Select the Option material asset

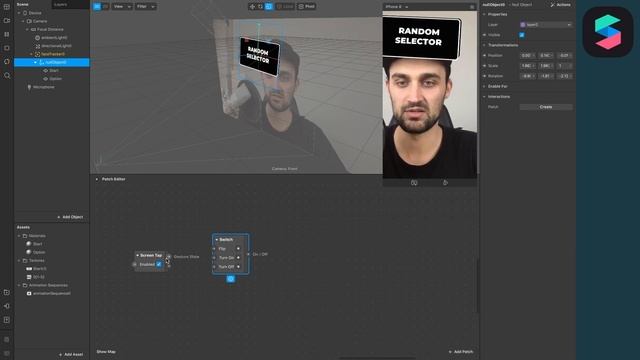pos(36,252)
